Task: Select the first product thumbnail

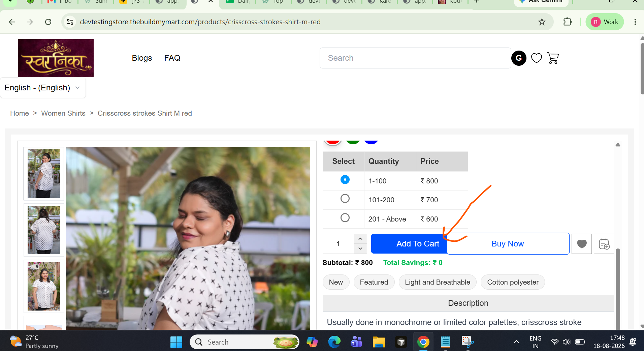Action: click(x=44, y=174)
